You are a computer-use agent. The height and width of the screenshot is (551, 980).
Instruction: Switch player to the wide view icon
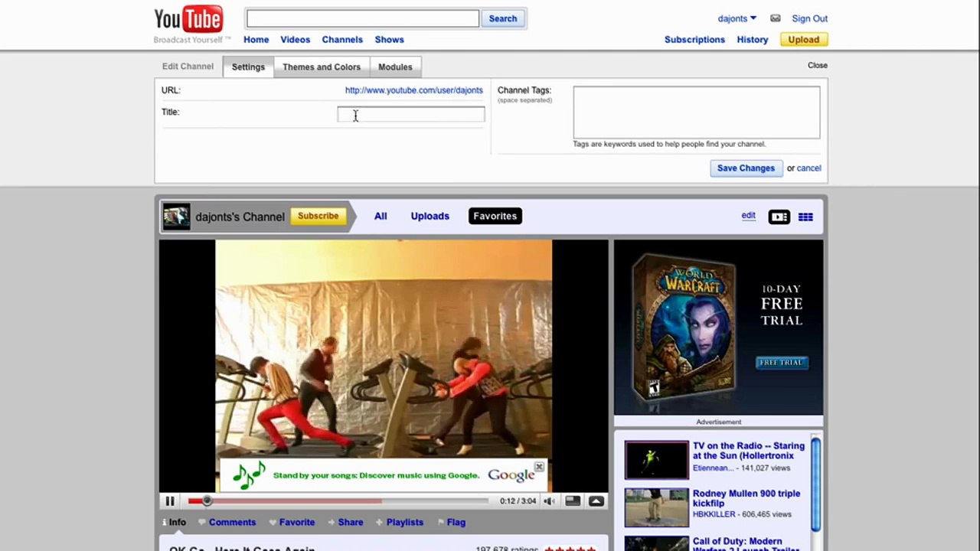point(573,501)
